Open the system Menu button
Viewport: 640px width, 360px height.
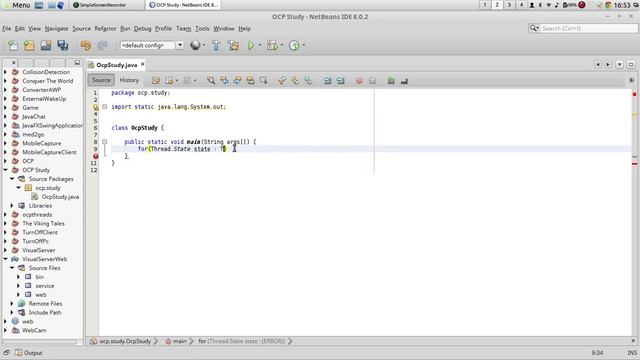pos(16,5)
